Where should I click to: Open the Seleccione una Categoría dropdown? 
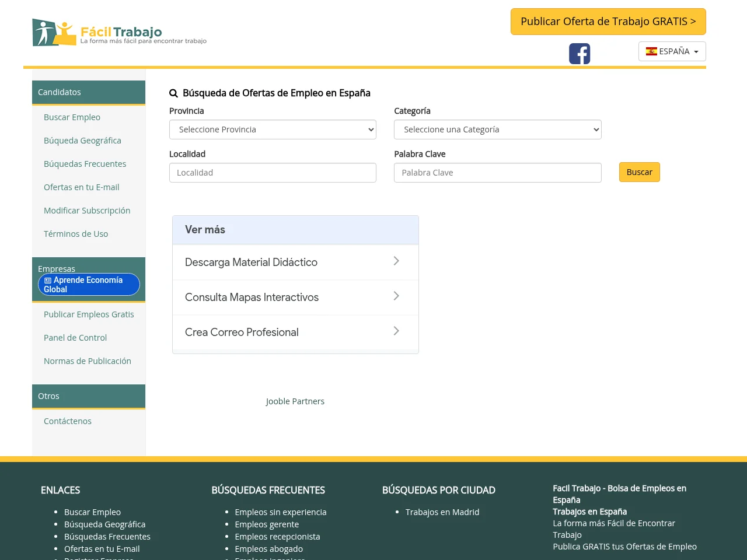tap(498, 129)
